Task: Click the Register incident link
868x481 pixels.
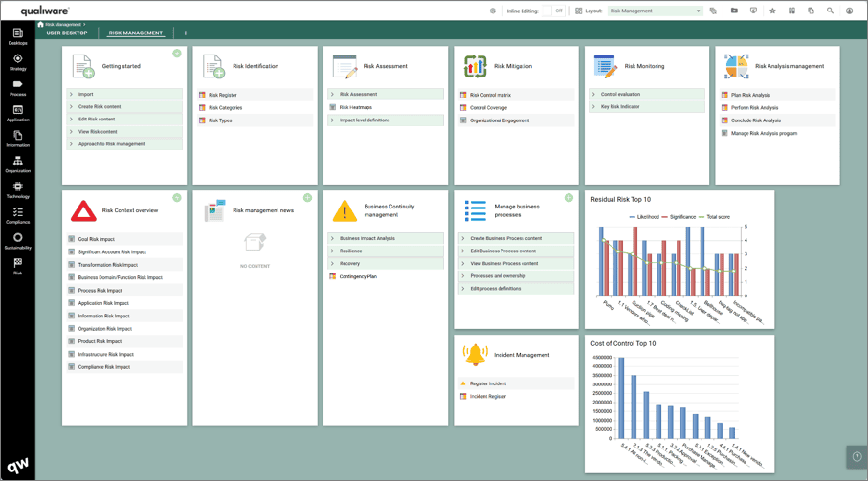Action: point(488,383)
